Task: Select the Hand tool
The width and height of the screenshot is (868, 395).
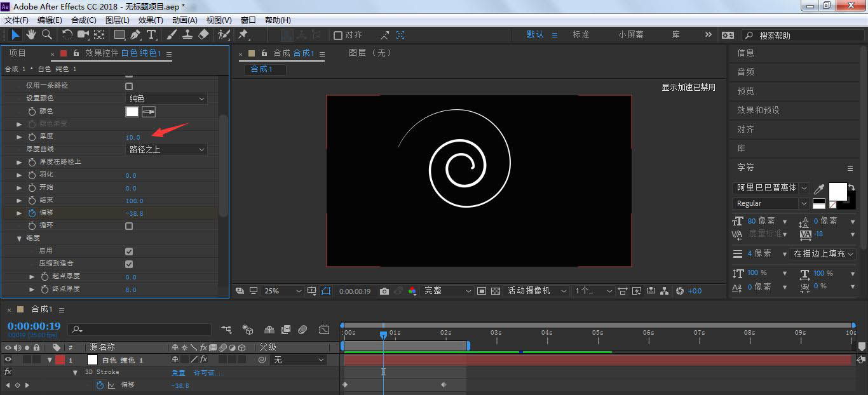Action: point(31,34)
